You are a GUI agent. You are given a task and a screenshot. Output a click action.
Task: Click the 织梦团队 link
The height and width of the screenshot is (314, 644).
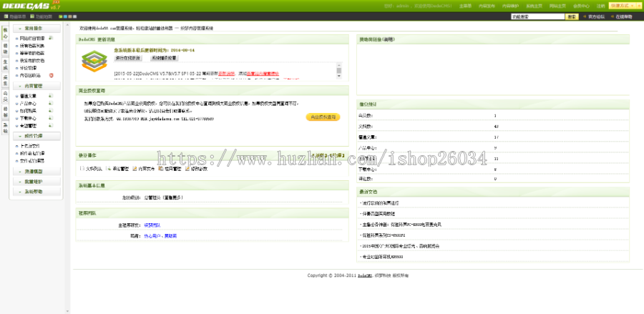(152, 225)
